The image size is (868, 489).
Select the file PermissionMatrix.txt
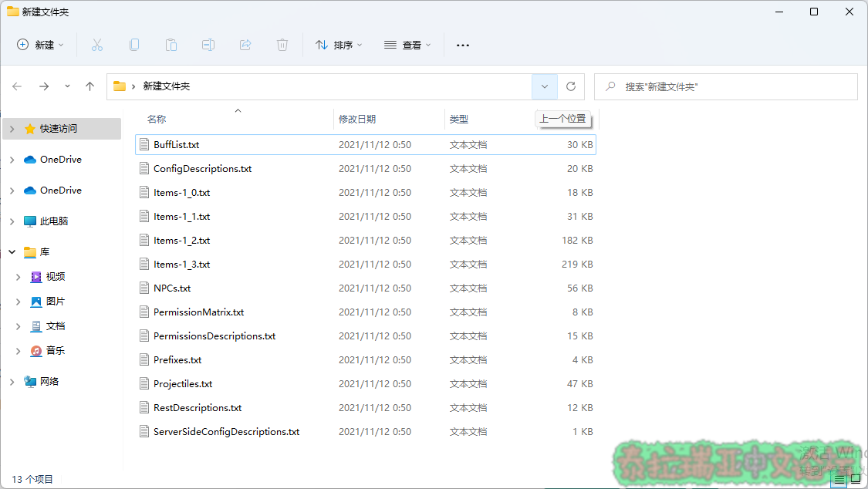click(x=199, y=312)
